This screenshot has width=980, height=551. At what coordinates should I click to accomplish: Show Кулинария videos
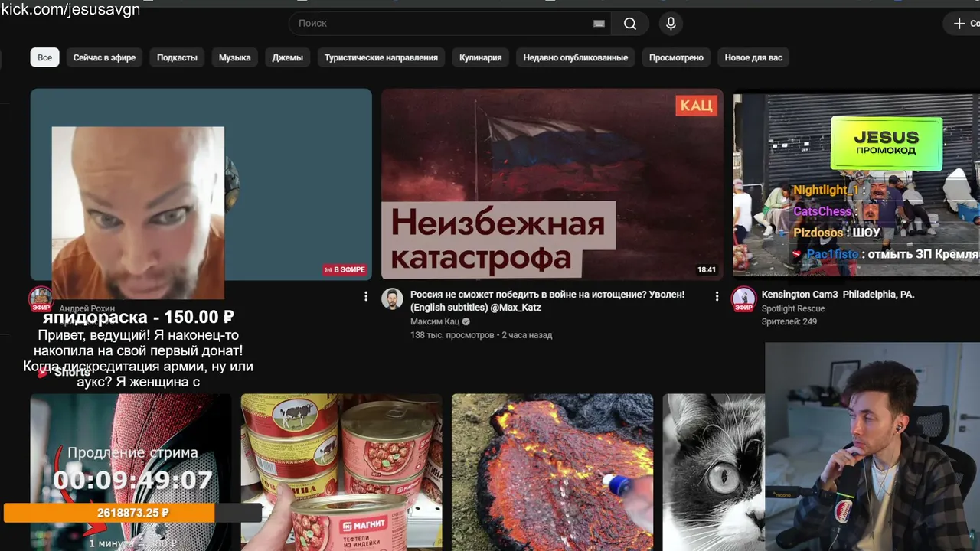481,57
